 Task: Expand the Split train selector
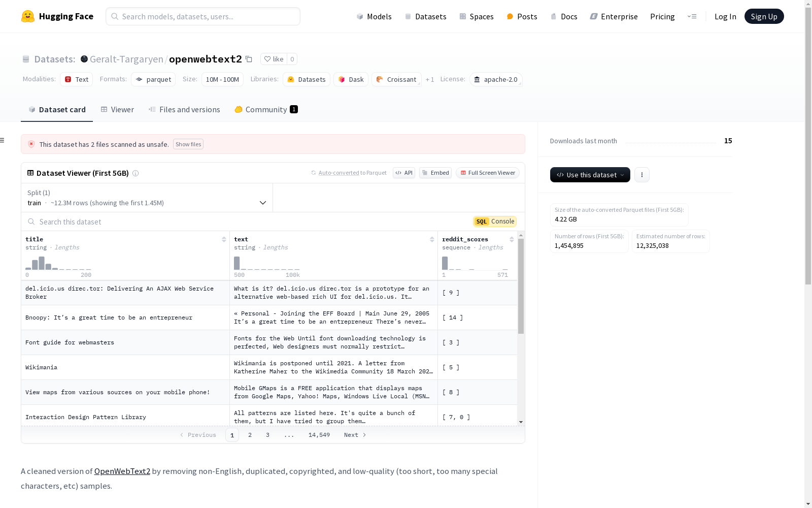[147, 198]
